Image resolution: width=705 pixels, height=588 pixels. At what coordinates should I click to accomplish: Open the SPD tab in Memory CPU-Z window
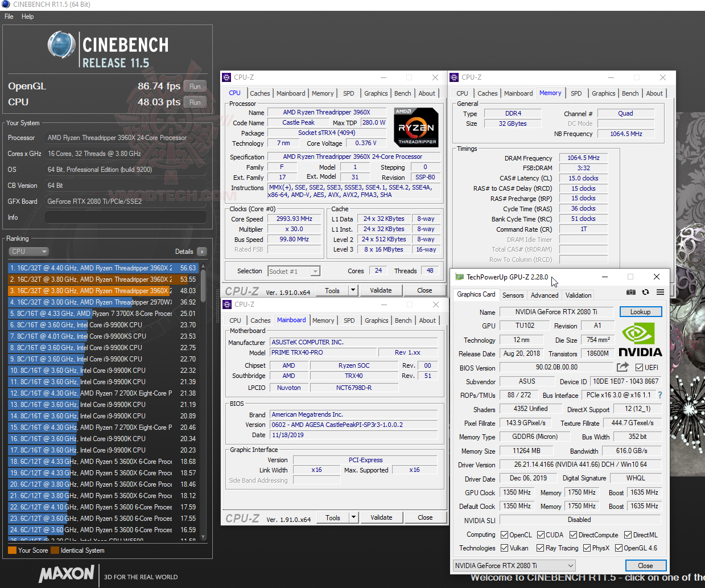point(576,93)
